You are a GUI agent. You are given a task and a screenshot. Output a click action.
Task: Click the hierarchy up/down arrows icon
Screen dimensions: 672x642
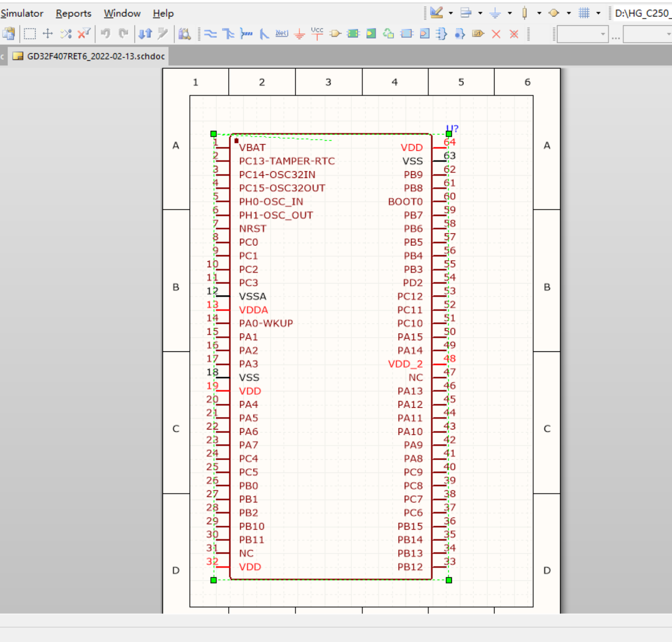(x=145, y=34)
